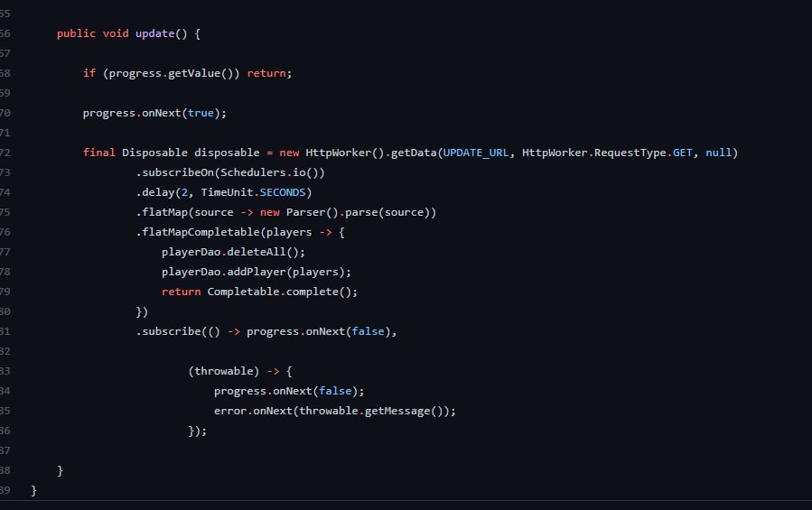
Task: Click '.flatMapCompletable(players' call
Action: [x=224, y=232]
